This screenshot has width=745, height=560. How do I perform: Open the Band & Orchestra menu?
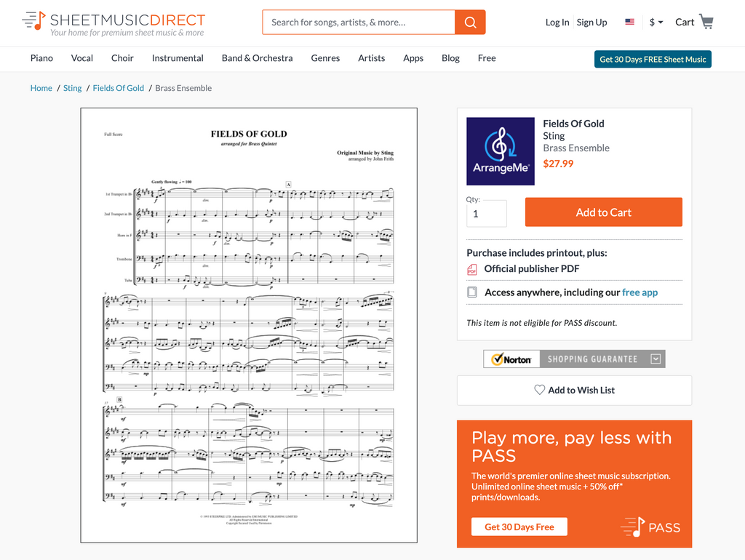click(222, 58)
